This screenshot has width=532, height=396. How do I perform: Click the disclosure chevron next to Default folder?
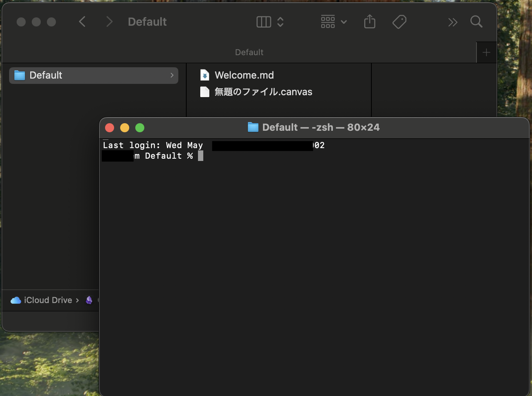click(172, 75)
